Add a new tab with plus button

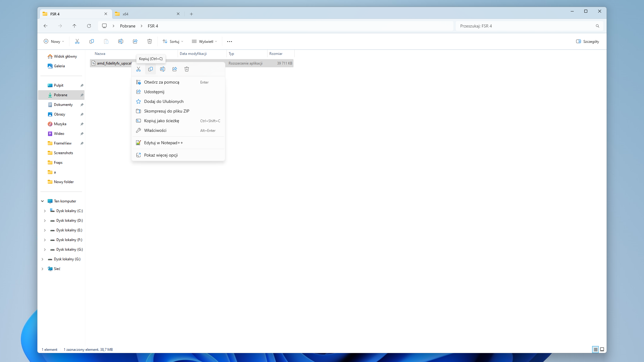tap(191, 14)
